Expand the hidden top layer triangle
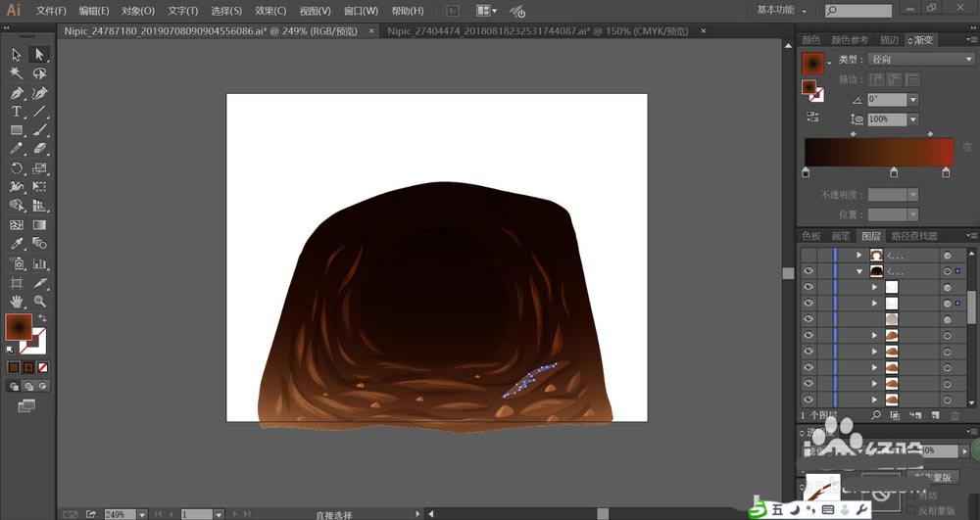This screenshot has height=520, width=980. click(859, 255)
